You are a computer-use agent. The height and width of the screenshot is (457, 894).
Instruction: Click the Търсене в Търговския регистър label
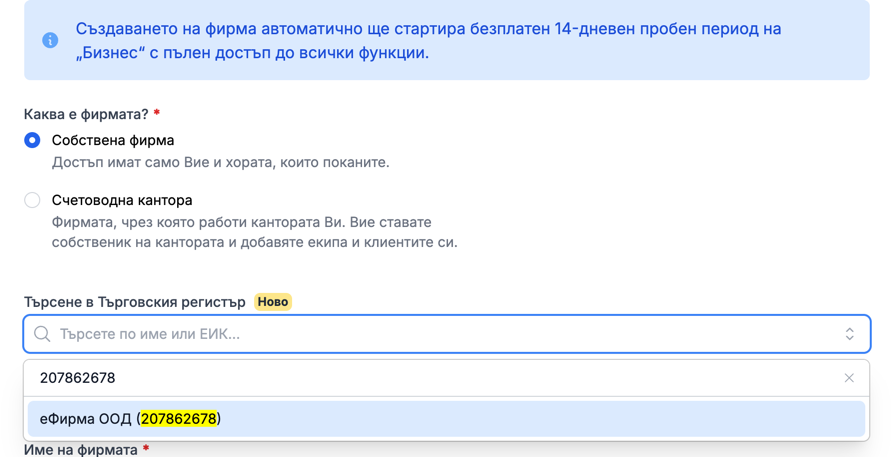[135, 302]
